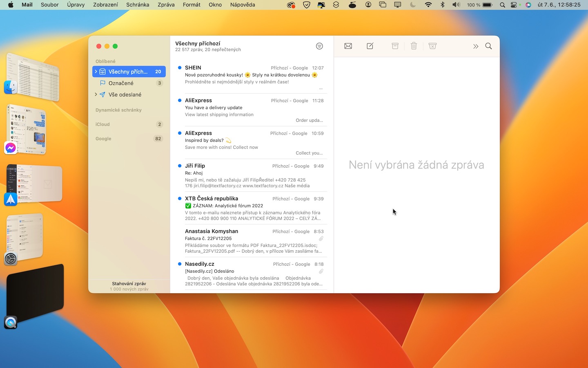Archive the message using the archive box icon
The image size is (588, 368).
click(x=395, y=46)
